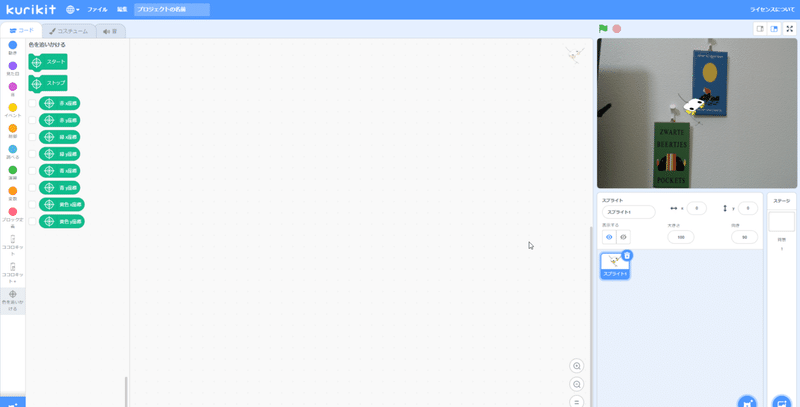Viewport: 800px width, 407px height.
Task: Tick the checkbox beside 青 y座標
Action: click(x=32, y=188)
